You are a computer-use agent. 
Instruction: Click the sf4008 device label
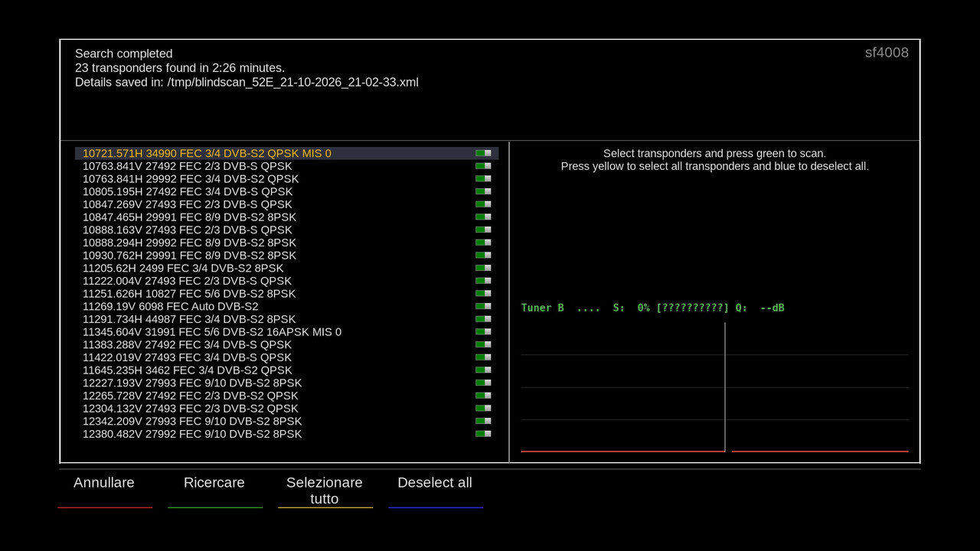click(x=887, y=53)
